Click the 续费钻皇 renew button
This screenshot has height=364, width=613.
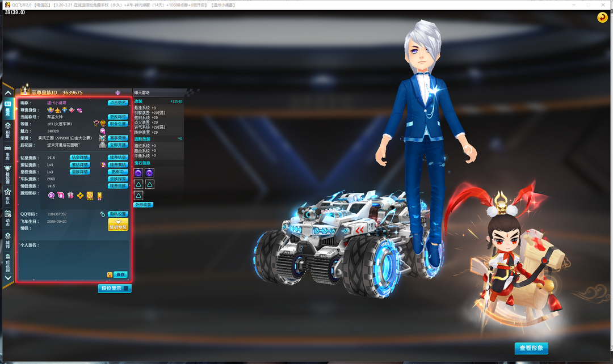pos(117,158)
